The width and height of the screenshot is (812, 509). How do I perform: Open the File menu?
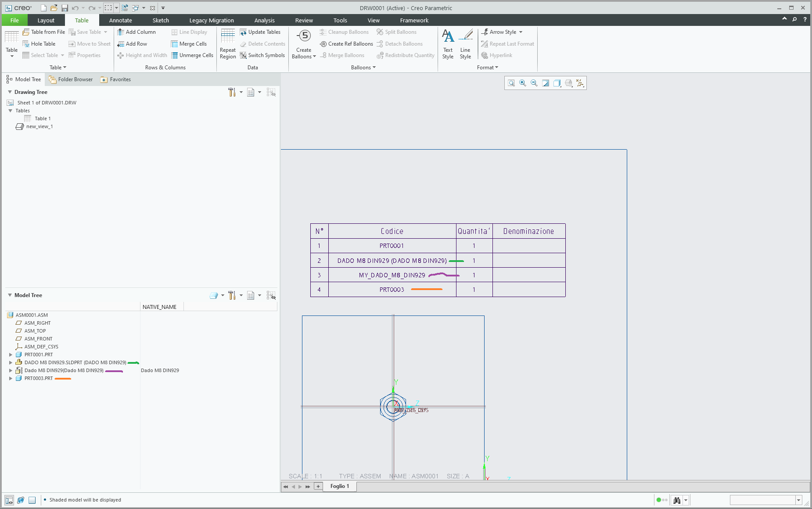click(14, 20)
